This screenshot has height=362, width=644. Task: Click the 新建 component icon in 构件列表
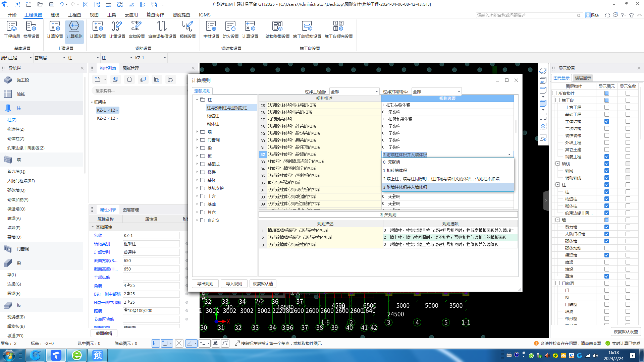coord(97,79)
